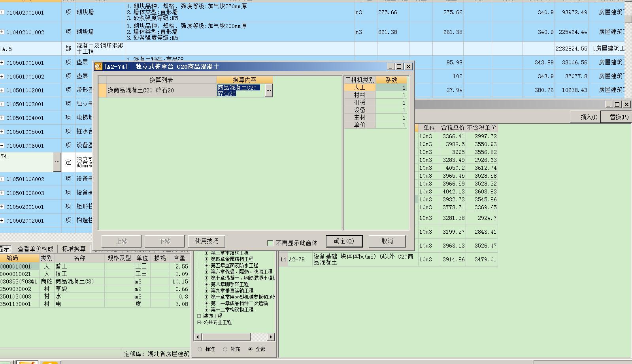The image size is (632, 364).
Task: Select the 商品混凝土C30 resource row
Action: point(95,281)
